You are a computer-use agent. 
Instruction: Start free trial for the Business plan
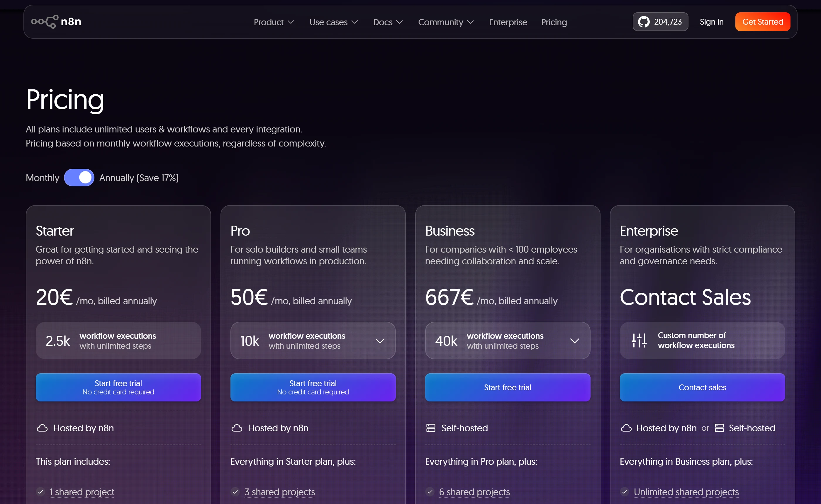pyautogui.click(x=508, y=387)
